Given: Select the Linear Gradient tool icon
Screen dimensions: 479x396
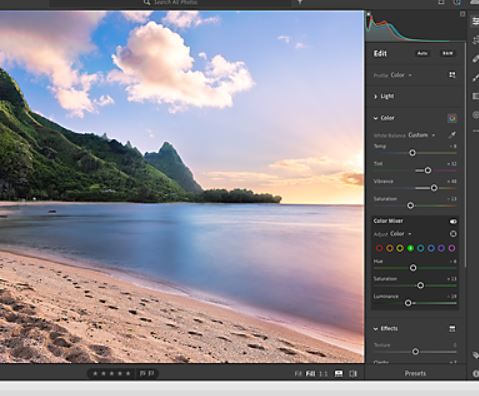Looking at the screenshot, I should (475, 96).
